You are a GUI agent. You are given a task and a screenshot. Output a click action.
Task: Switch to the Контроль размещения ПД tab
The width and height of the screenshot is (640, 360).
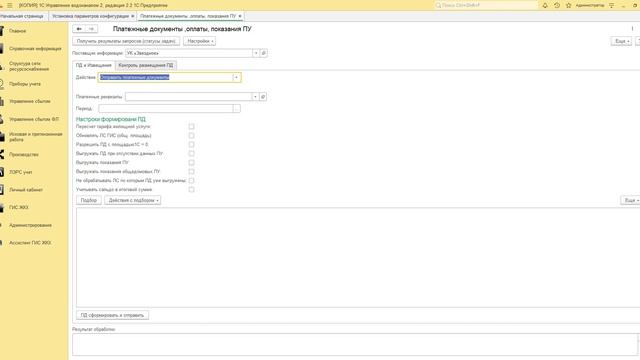(x=146, y=65)
